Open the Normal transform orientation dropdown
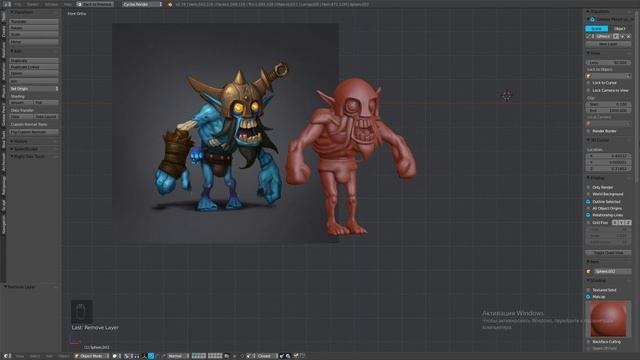 click(178, 356)
